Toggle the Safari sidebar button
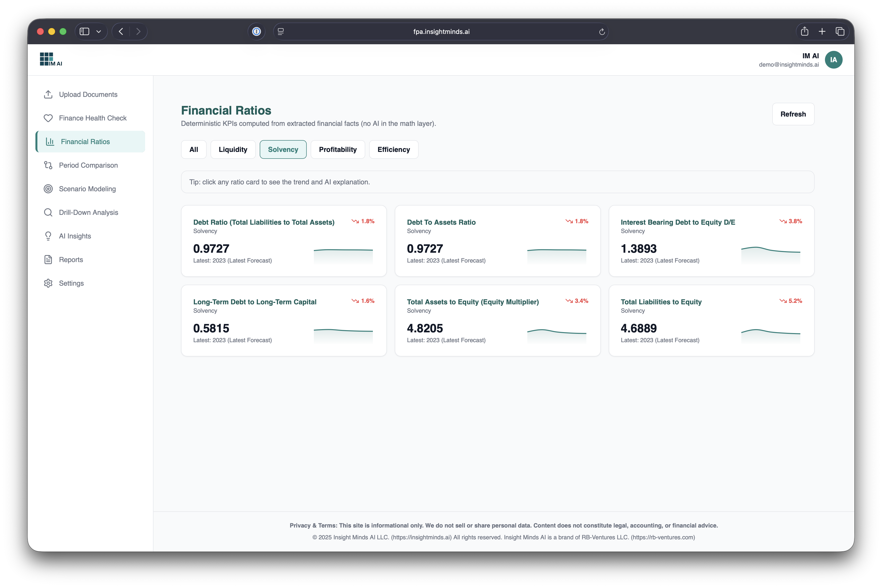Viewport: 882px width, 588px height. 84,31
